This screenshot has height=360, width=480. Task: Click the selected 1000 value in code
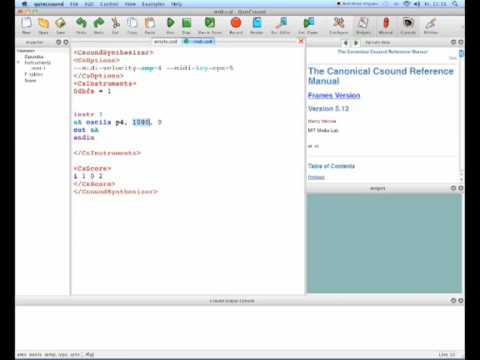click(x=141, y=122)
